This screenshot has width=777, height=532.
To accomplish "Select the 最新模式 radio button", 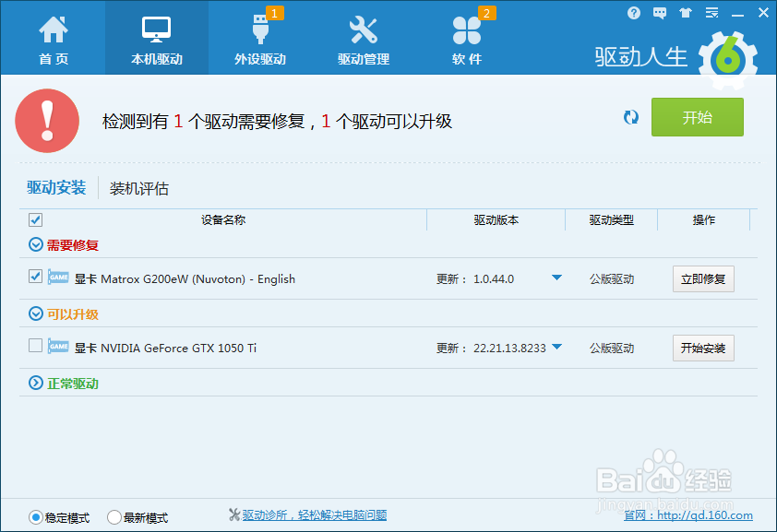I will point(114,517).
